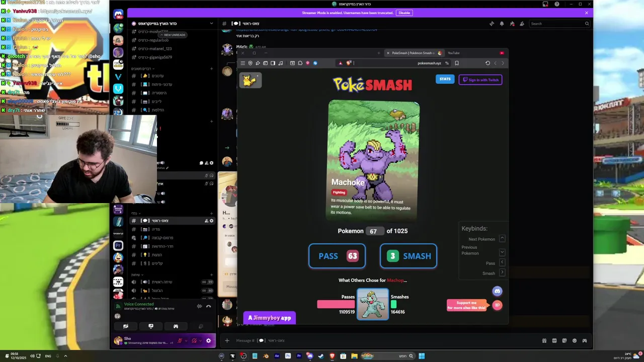Click the music note icon in browser toolbar

coord(280,63)
